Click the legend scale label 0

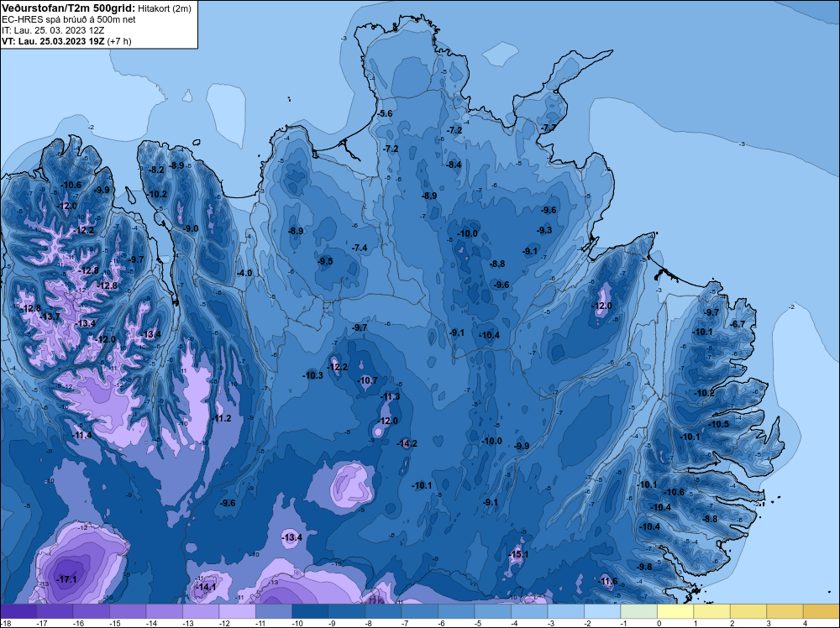(x=659, y=623)
